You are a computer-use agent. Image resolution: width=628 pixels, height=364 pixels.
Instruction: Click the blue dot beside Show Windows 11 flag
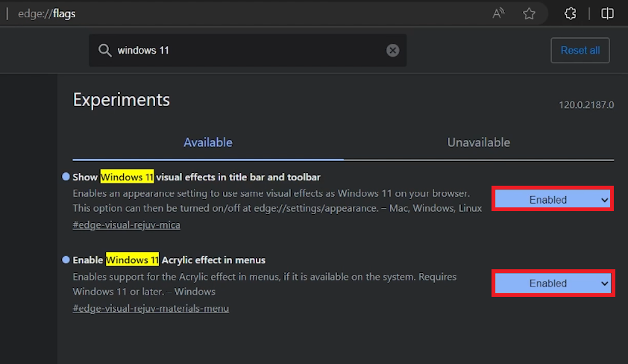click(x=66, y=177)
